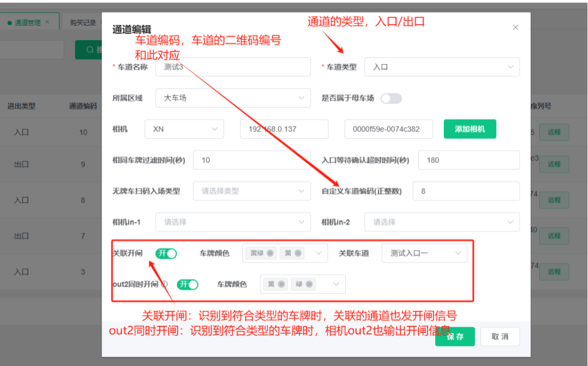Screen dimensions: 588x366
Task: Remove the 黄 tag in out2 plate colors
Action: click(281, 284)
